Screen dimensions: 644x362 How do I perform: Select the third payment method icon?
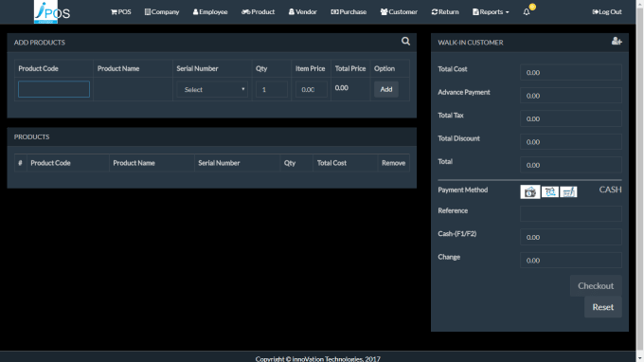click(x=568, y=191)
